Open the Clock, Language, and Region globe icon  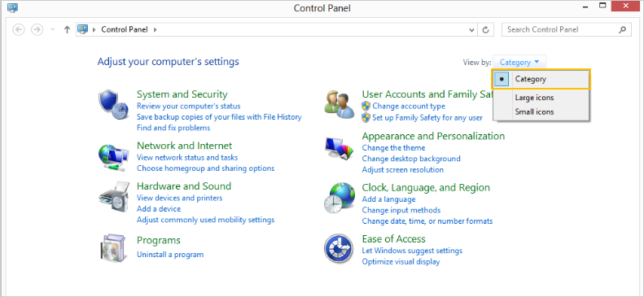pos(340,199)
